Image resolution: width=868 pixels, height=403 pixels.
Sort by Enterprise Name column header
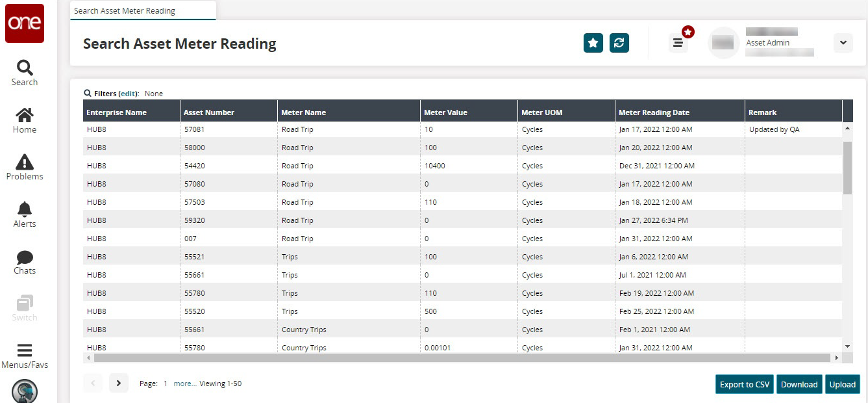132,112
